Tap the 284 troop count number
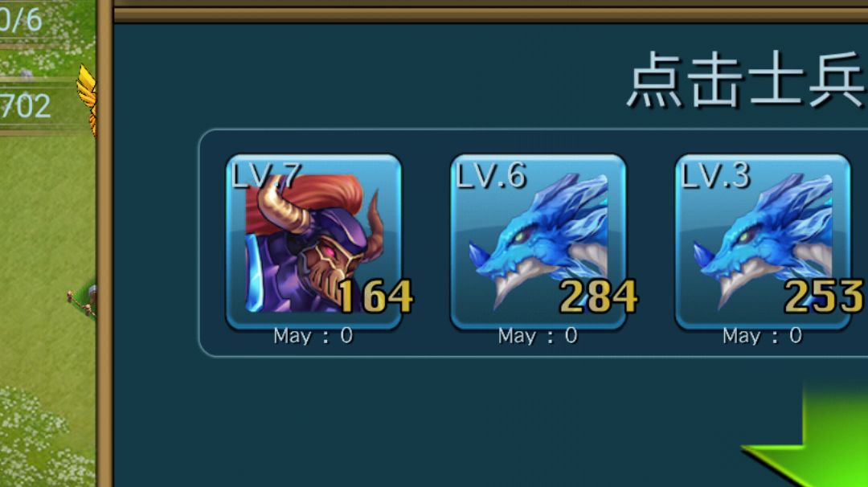Viewport: 868px width, 487px height. click(x=599, y=297)
